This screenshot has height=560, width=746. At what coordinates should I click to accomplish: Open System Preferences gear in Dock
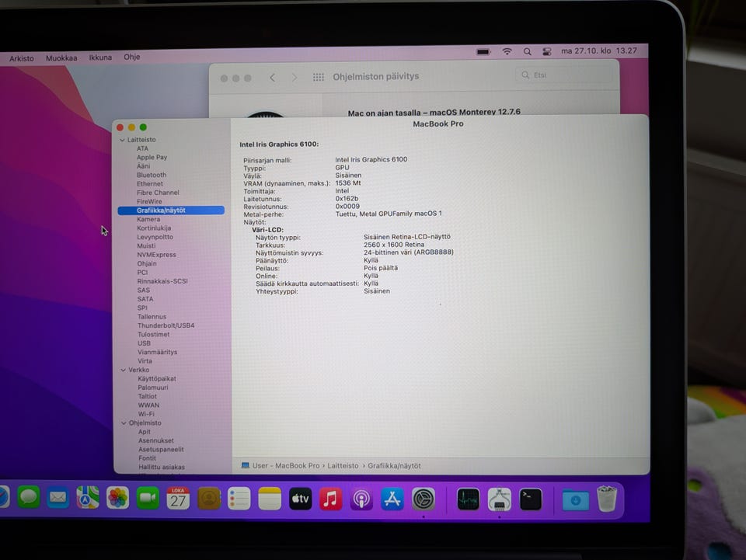[424, 499]
